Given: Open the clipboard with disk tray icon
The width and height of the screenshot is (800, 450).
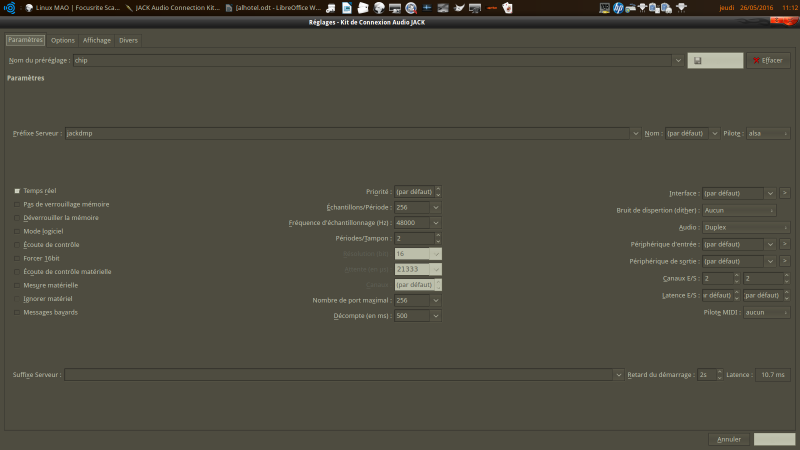Looking at the screenshot, I should coord(666,8).
